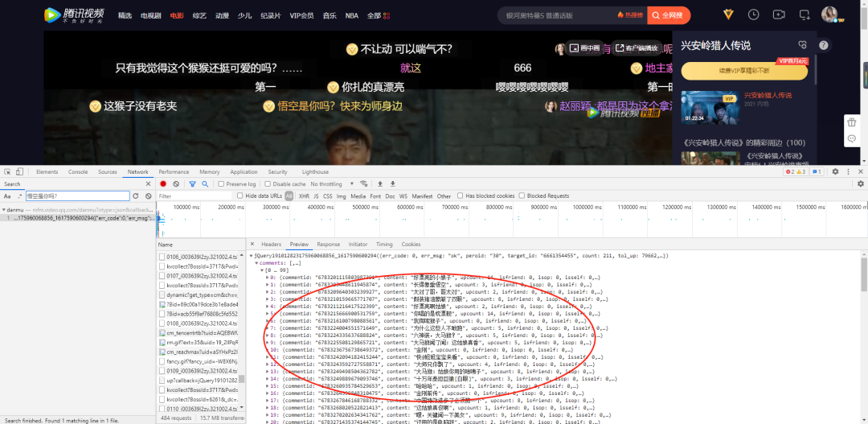Open the 兴安岭猎人传说 movie thumbnail
The height and width of the screenshot is (424, 868).
click(x=710, y=107)
